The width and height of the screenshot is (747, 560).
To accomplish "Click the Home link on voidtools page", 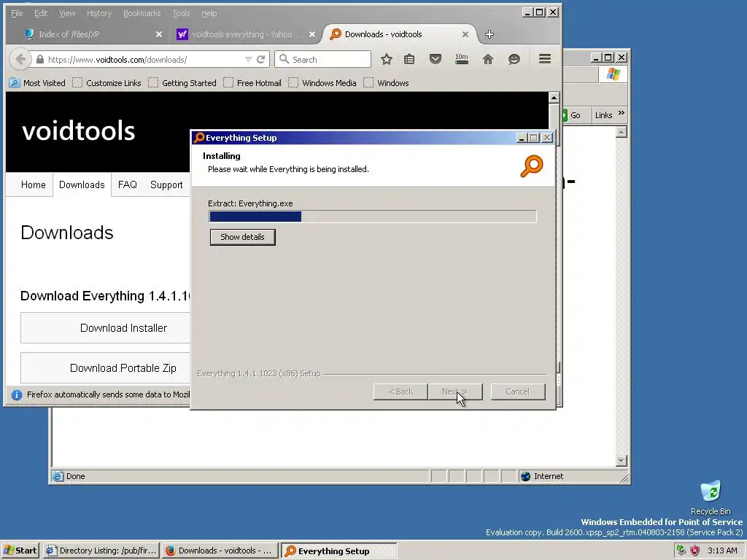I will pyautogui.click(x=34, y=184).
